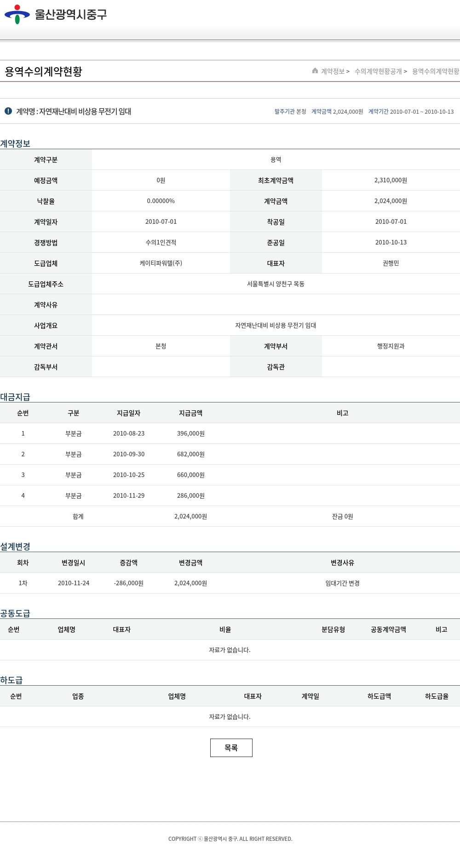Click the 변경금액 column header
The width and height of the screenshot is (460, 868).
pyautogui.click(x=190, y=563)
